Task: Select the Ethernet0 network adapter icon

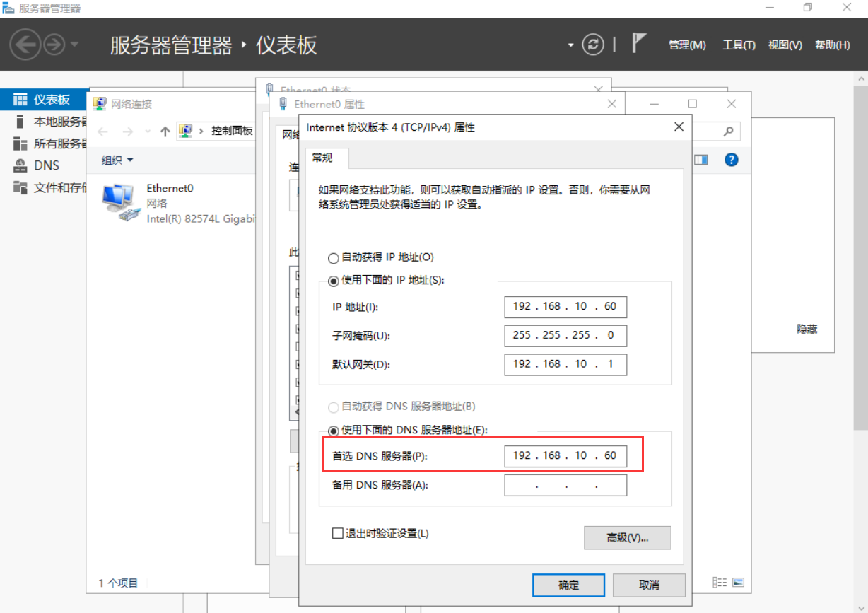Action: point(121,202)
